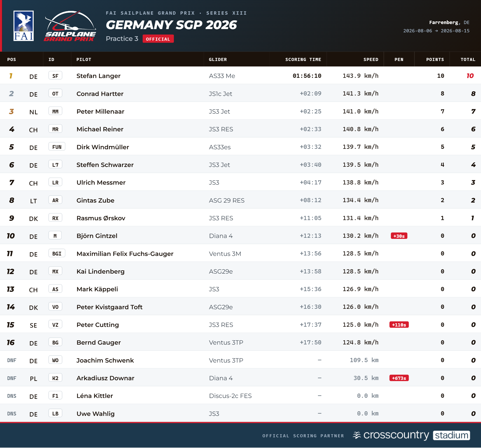Viewport: 481px width, 448px height.
Task: Click the FUN glider ID badge
Action: tap(57, 147)
